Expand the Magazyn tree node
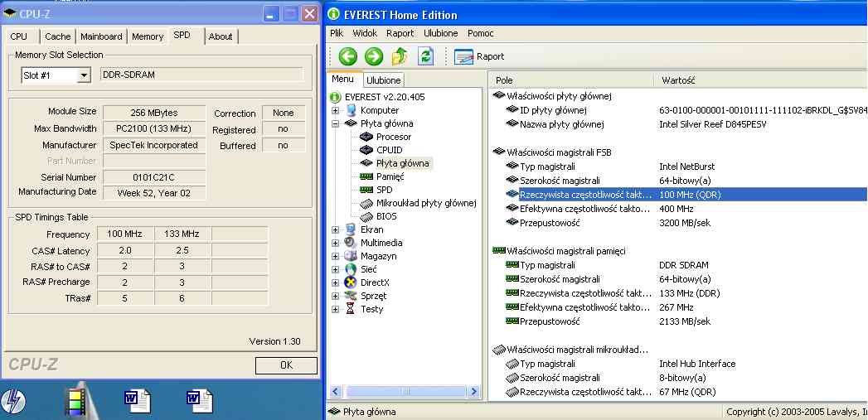Viewport: 868px width, 420px height. 336,256
